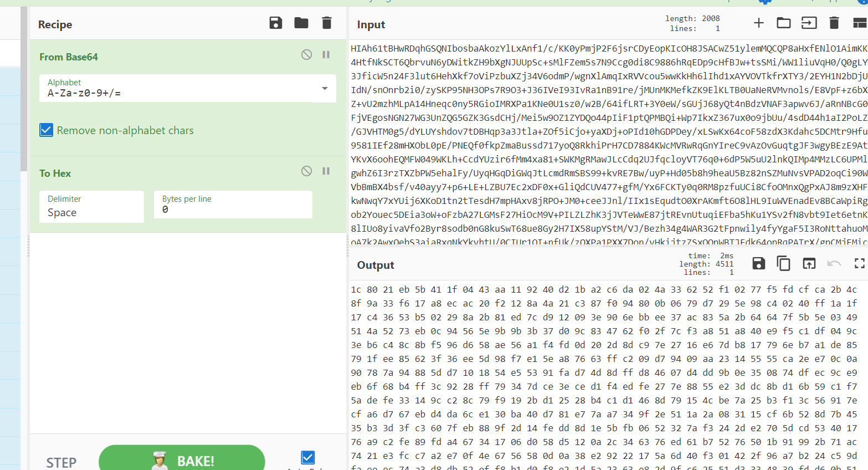Screen dimensions: 868x470
Task: Toggle Remove non-alphabet chars checkbox
Action: pos(47,130)
